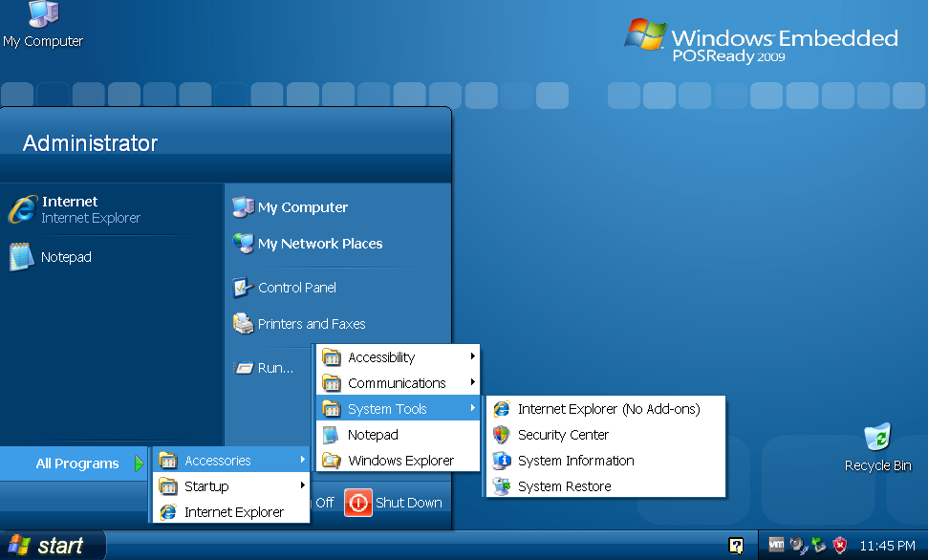Viewport: 928px width, 560px height.
Task: Click the Accessibility folder icon
Action: pyautogui.click(x=332, y=357)
